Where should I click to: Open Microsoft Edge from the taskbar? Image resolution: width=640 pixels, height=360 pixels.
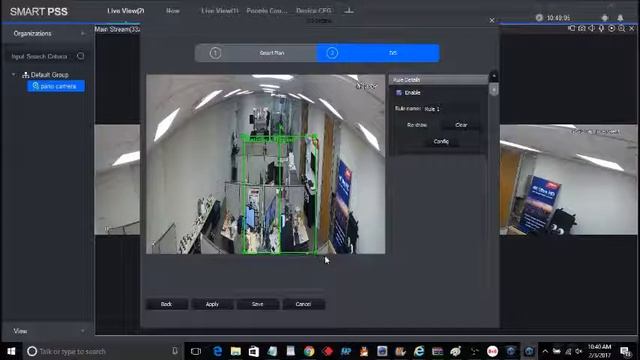[218, 351]
